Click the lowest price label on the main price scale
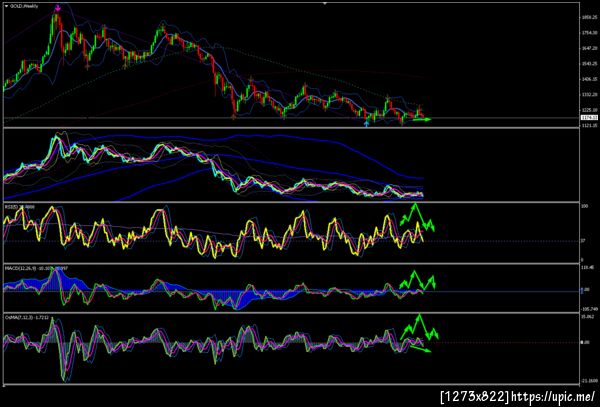 [590, 125]
